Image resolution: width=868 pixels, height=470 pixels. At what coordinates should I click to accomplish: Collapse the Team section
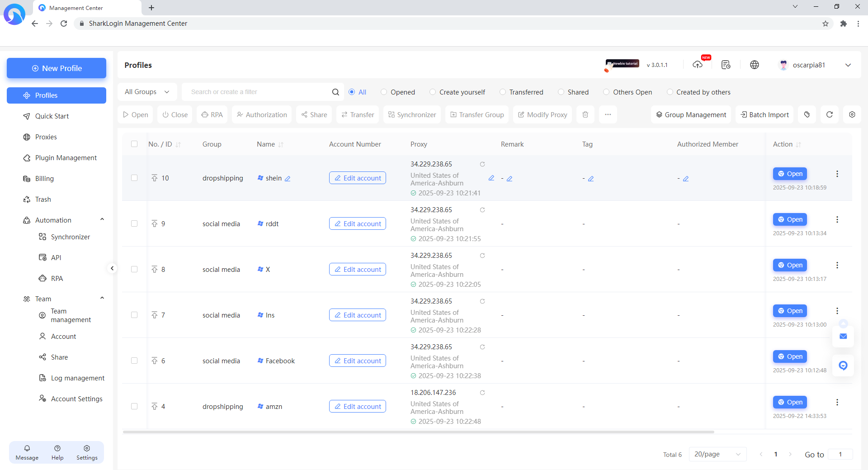(102, 298)
